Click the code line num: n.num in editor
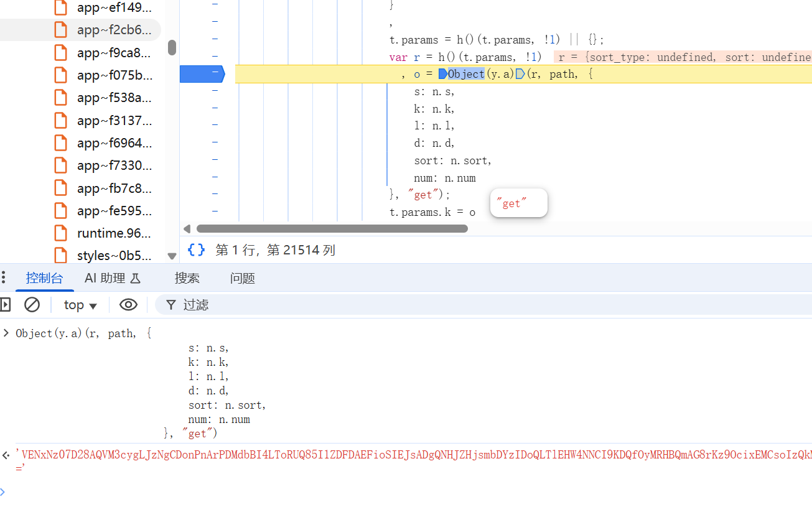Image resolution: width=812 pixels, height=530 pixels. [445, 178]
